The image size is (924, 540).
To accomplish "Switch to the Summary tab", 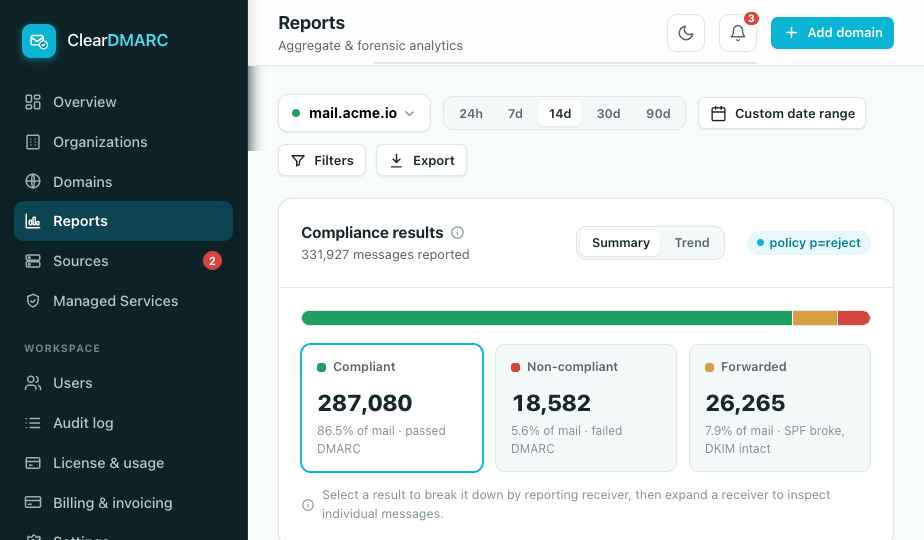I will 621,243.
